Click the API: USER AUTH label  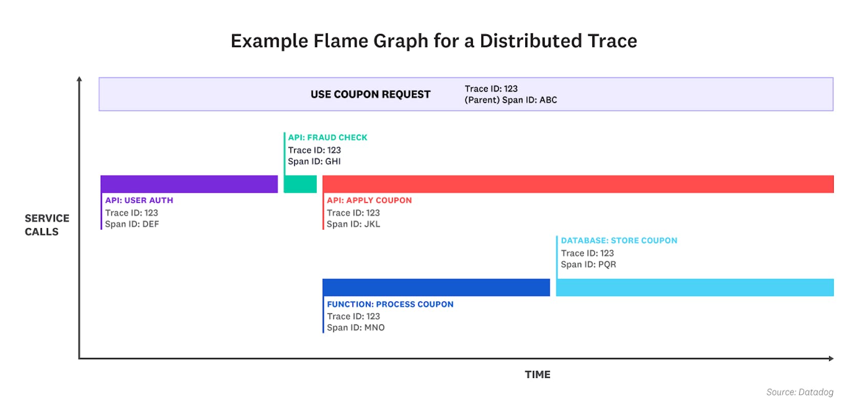pyautogui.click(x=139, y=200)
